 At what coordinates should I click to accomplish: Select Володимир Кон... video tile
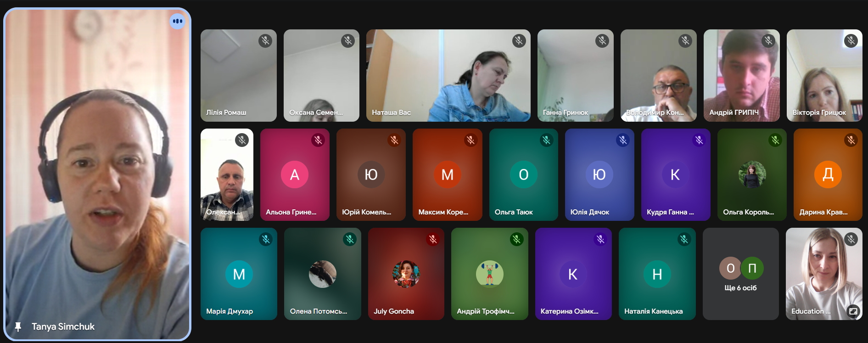(x=658, y=76)
